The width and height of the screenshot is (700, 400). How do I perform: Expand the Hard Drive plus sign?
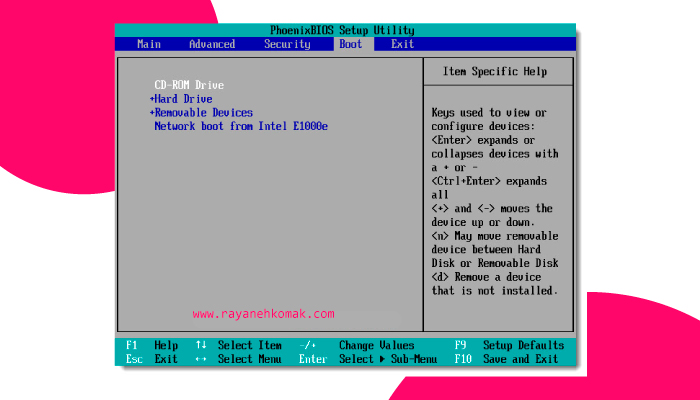tap(152, 99)
